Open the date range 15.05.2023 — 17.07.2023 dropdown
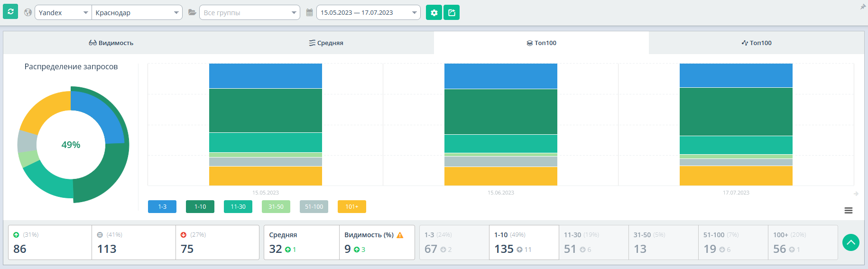The height and width of the screenshot is (269, 868). pos(369,12)
